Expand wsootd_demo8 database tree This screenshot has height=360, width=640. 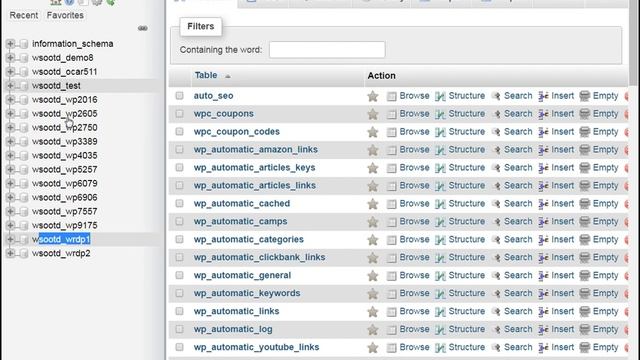10,58
